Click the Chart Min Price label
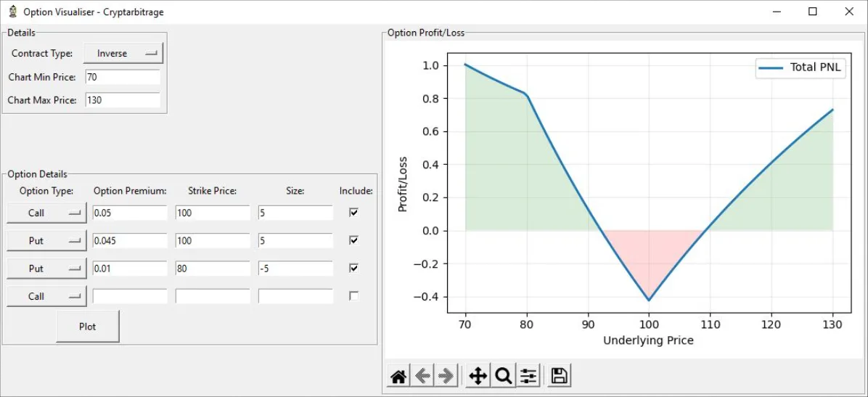 pyautogui.click(x=42, y=78)
